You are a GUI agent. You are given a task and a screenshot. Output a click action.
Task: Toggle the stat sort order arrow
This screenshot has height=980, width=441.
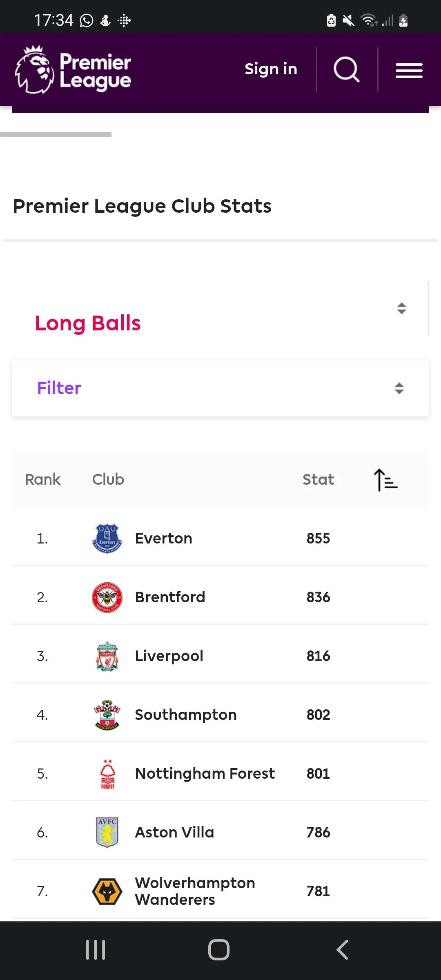click(x=385, y=479)
